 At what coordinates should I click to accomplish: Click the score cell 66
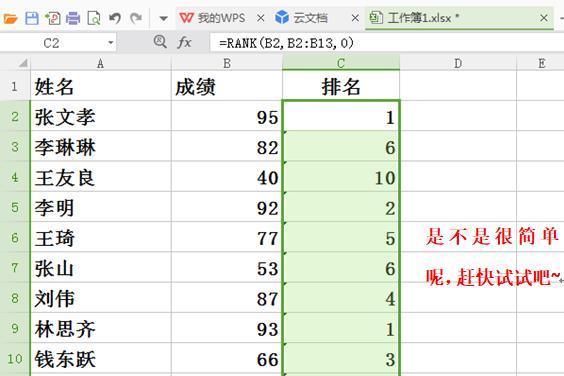227,358
